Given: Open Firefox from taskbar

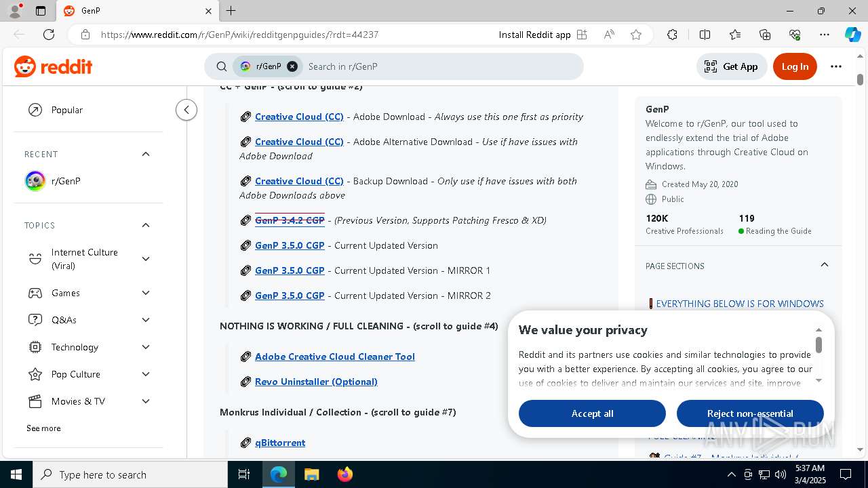Looking at the screenshot, I should [344, 474].
